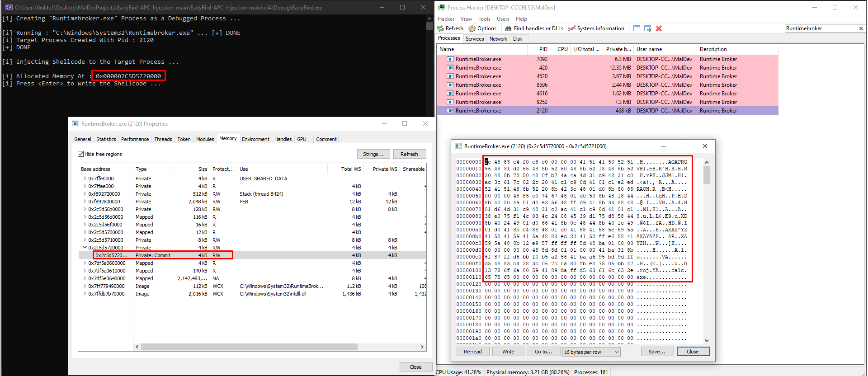Open the Handles tab in Properties
Image resolution: width=868 pixels, height=376 pixels.
[283, 139]
